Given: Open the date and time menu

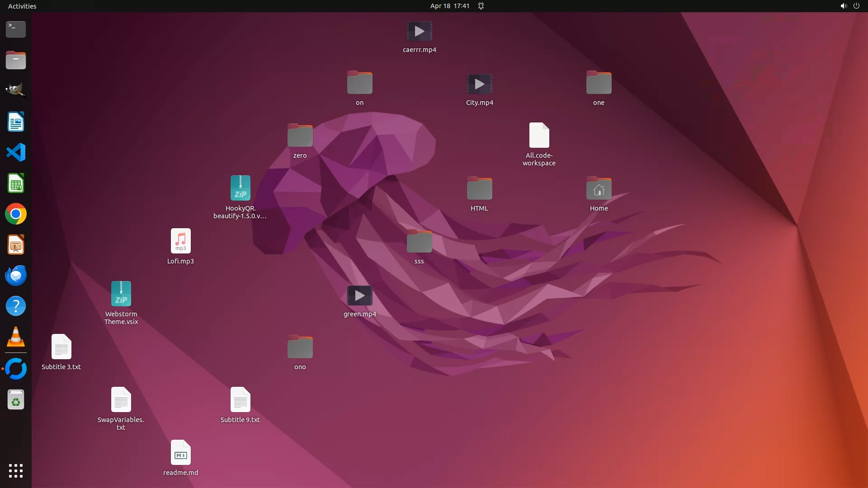Looking at the screenshot, I should click(x=449, y=6).
